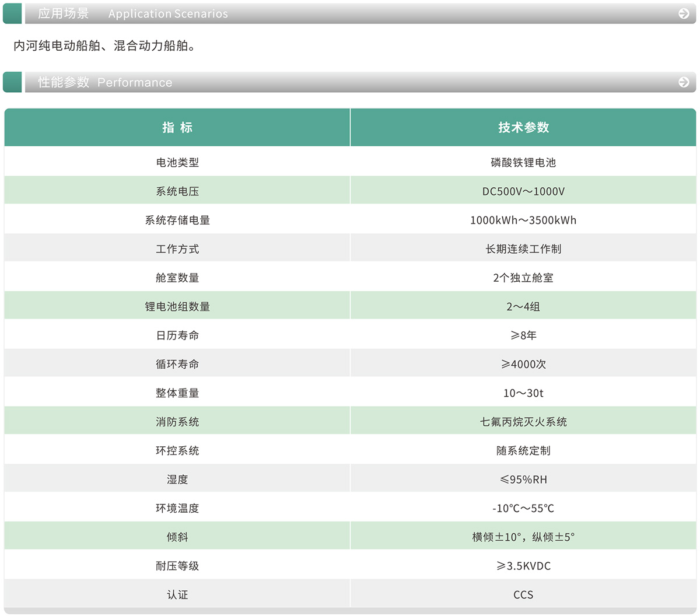Click the 工作方式 row label

177,249
